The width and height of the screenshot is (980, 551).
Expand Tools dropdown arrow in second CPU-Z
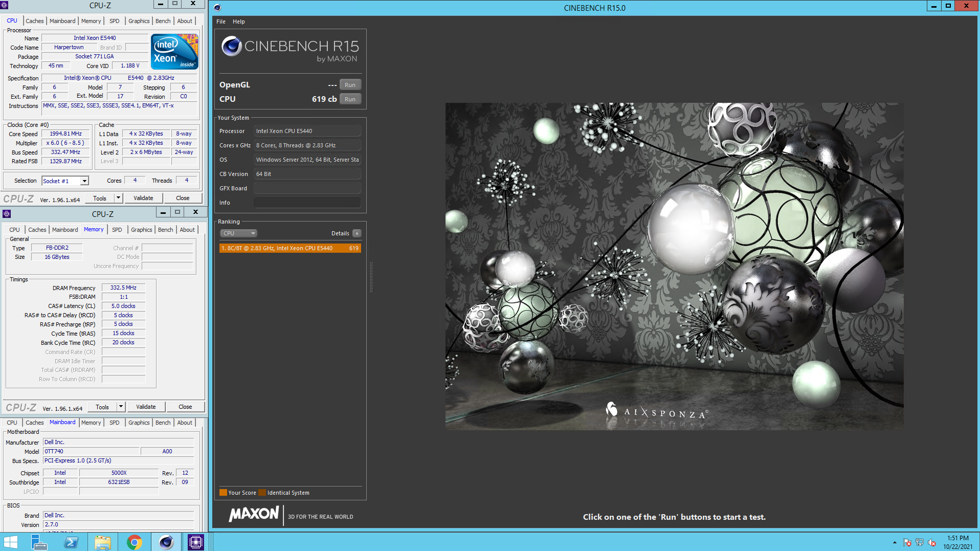(x=121, y=407)
